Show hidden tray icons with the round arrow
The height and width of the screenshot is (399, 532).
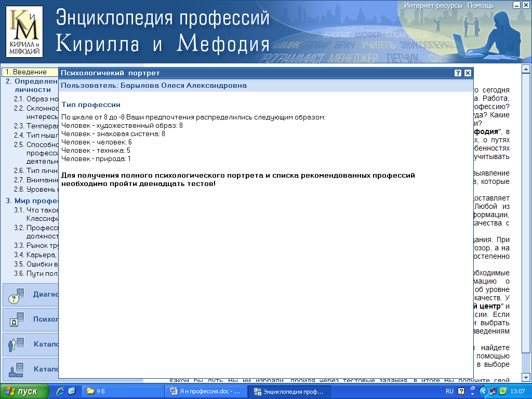click(x=484, y=391)
